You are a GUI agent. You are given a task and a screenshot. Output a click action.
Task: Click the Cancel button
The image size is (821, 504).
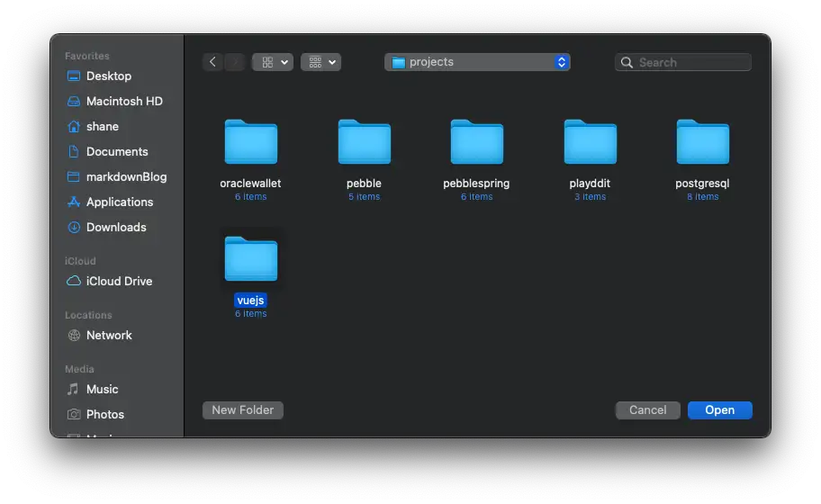[647, 409]
